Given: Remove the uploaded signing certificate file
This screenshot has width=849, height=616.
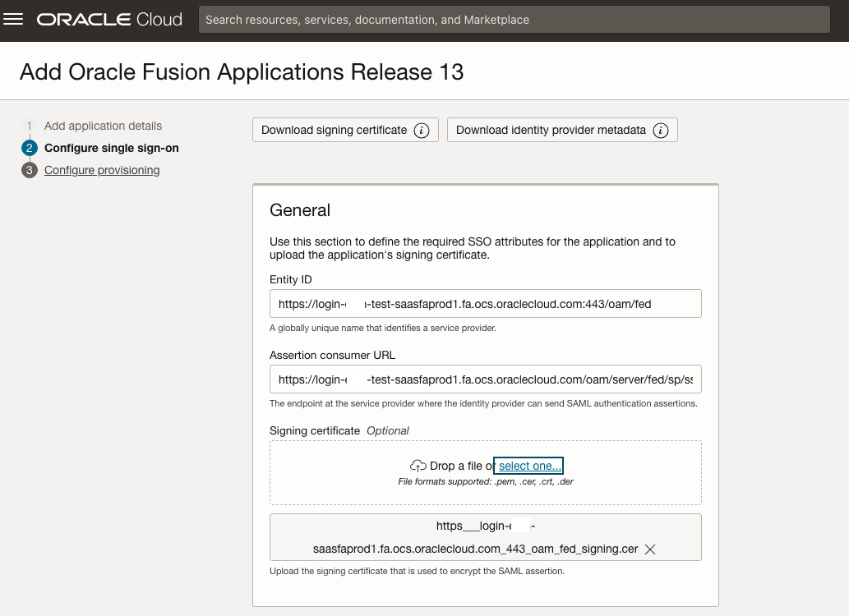Looking at the screenshot, I should click(x=649, y=549).
